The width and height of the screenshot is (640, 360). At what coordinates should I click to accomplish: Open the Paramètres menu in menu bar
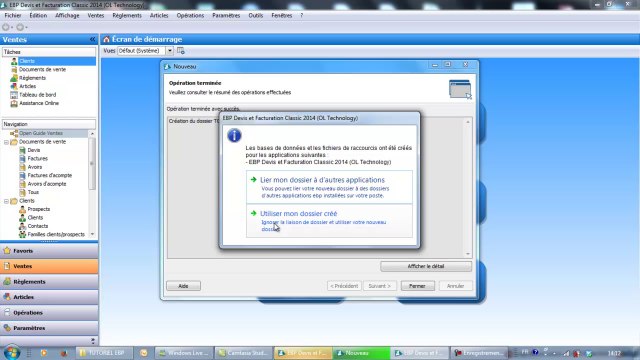[226, 16]
